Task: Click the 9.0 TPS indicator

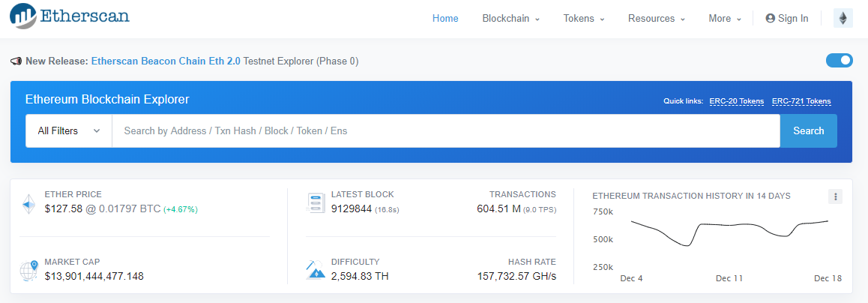Action: [540, 210]
